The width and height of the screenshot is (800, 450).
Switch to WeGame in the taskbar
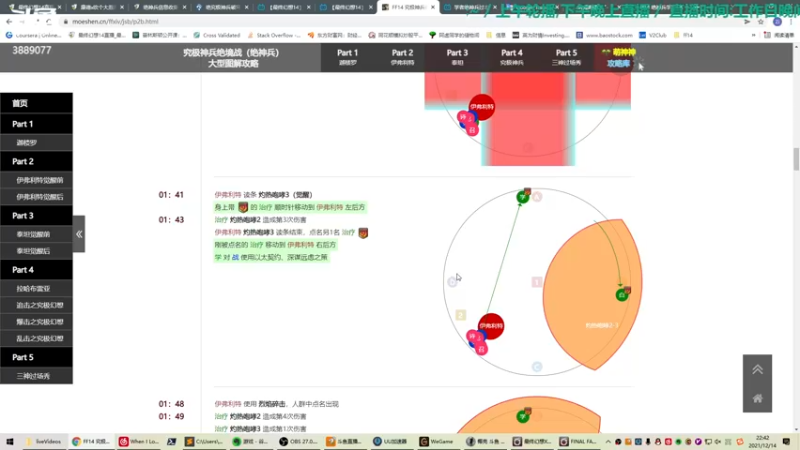(x=437, y=441)
